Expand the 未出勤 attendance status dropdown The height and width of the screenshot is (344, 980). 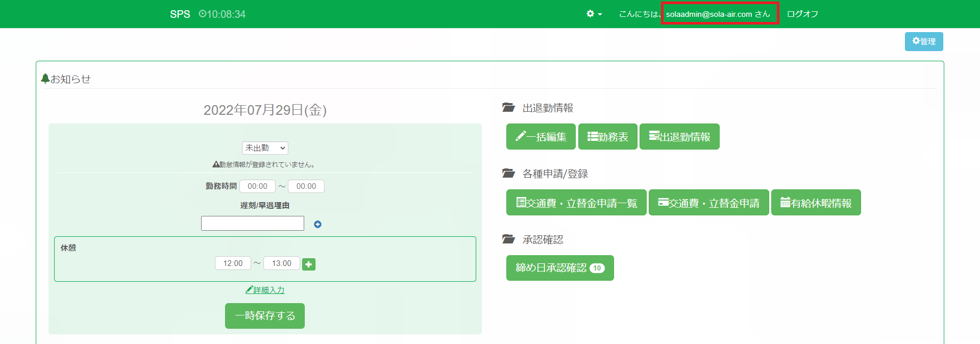[x=265, y=148]
